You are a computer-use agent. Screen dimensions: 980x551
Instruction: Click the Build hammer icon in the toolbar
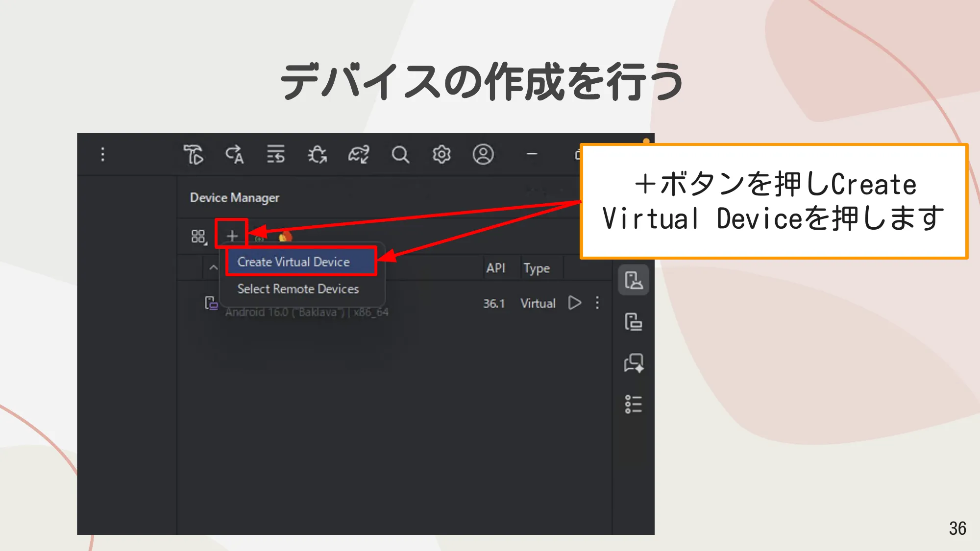pyautogui.click(x=194, y=155)
